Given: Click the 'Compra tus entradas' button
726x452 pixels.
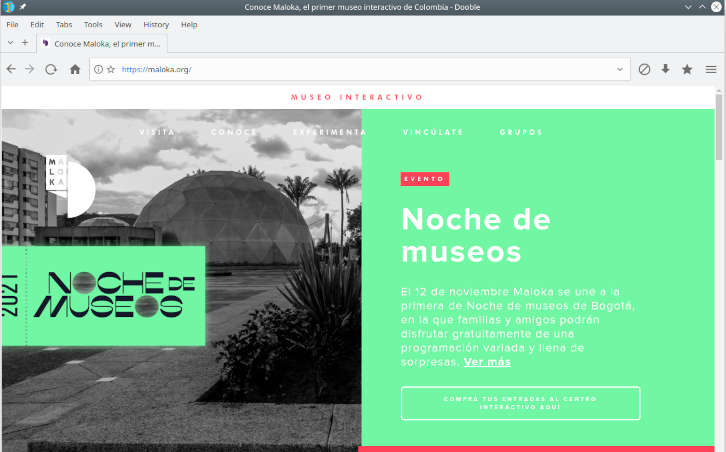Looking at the screenshot, I should pos(520,403).
